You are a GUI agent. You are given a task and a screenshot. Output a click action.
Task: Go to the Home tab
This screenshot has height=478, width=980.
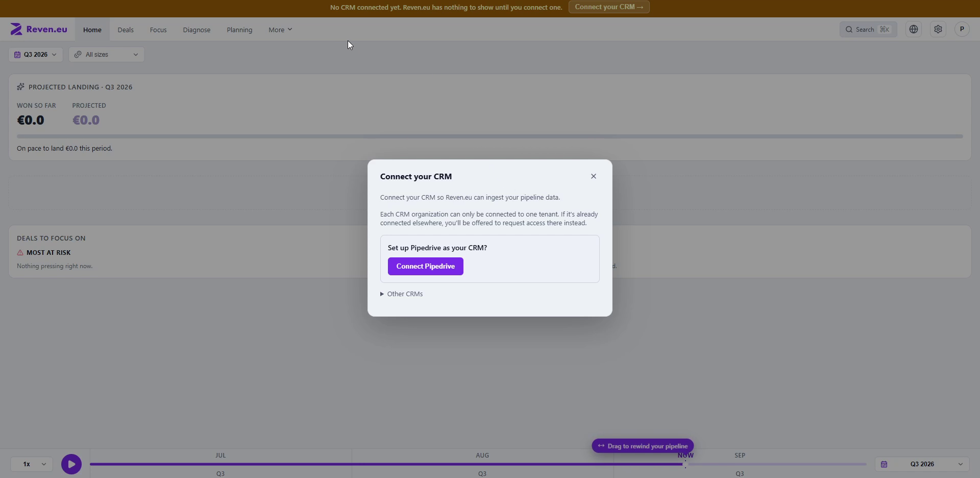[x=92, y=30]
